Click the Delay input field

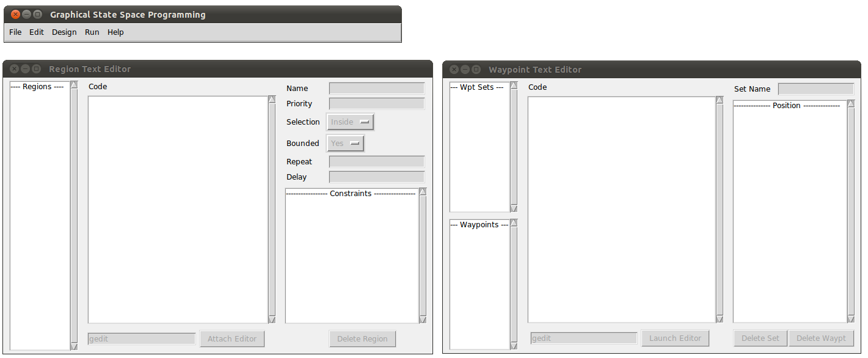pyautogui.click(x=376, y=177)
